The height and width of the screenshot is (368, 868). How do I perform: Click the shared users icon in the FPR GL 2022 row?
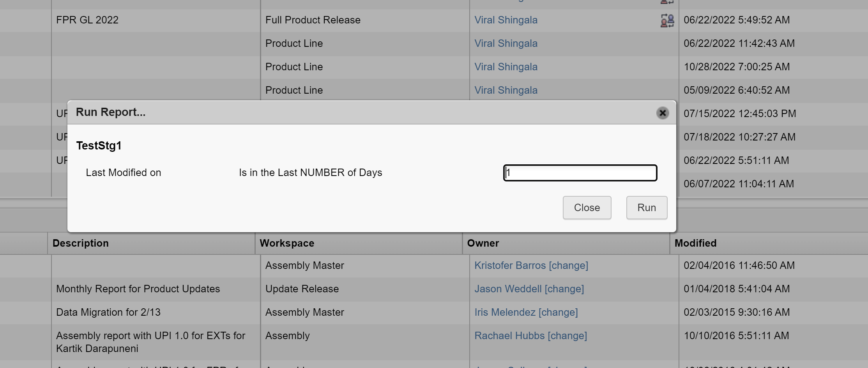[x=667, y=20]
